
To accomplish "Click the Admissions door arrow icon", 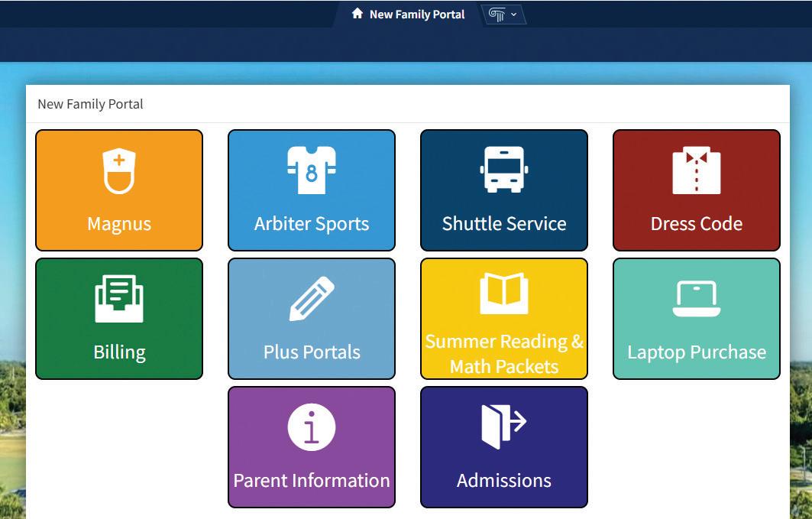I will pyautogui.click(x=504, y=427).
